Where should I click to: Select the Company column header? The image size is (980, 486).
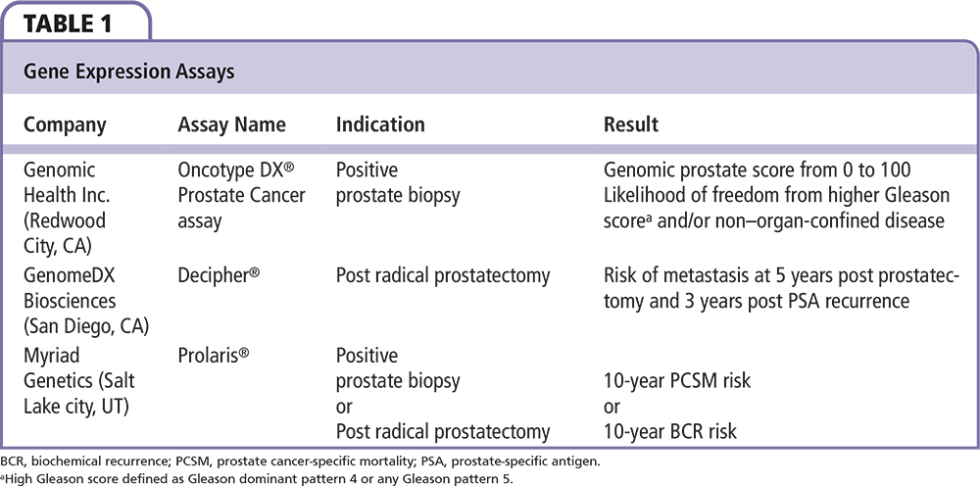[x=65, y=125]
